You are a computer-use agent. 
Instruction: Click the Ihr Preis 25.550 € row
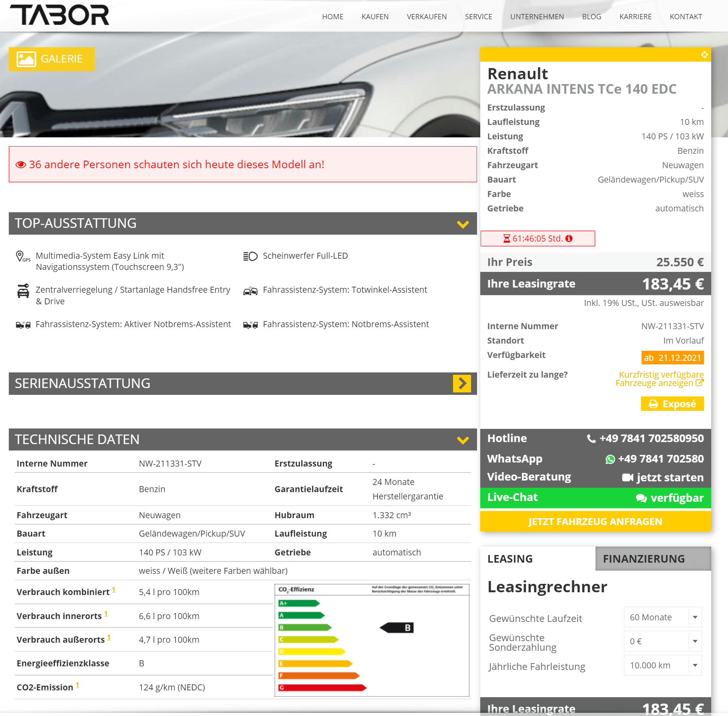pos(596,262)
